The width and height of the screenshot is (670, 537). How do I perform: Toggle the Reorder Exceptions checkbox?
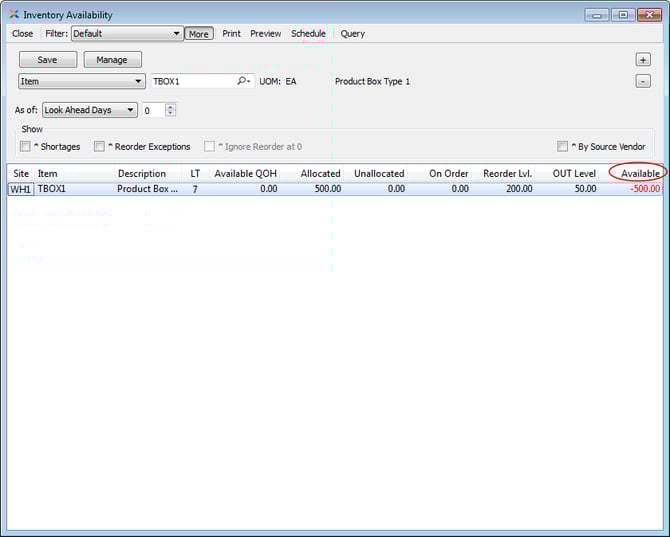tap(99, 147)
